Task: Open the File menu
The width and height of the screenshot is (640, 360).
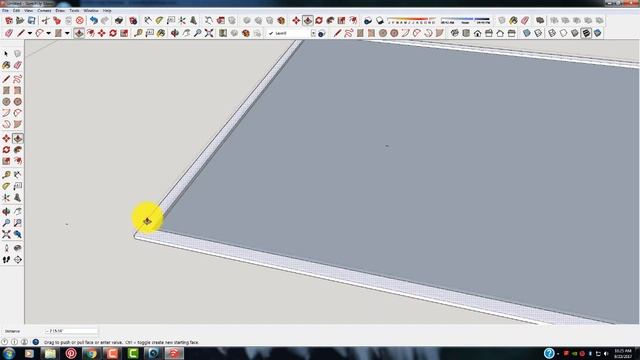Action: (5, 11)
